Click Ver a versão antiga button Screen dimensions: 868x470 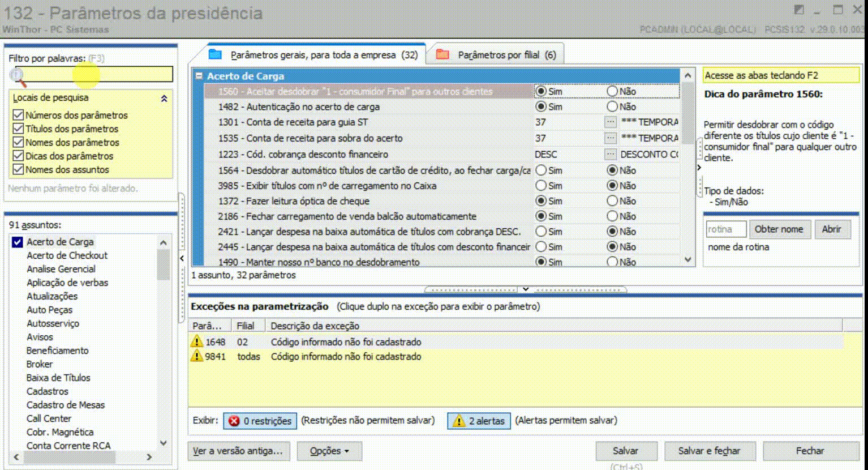238,451
